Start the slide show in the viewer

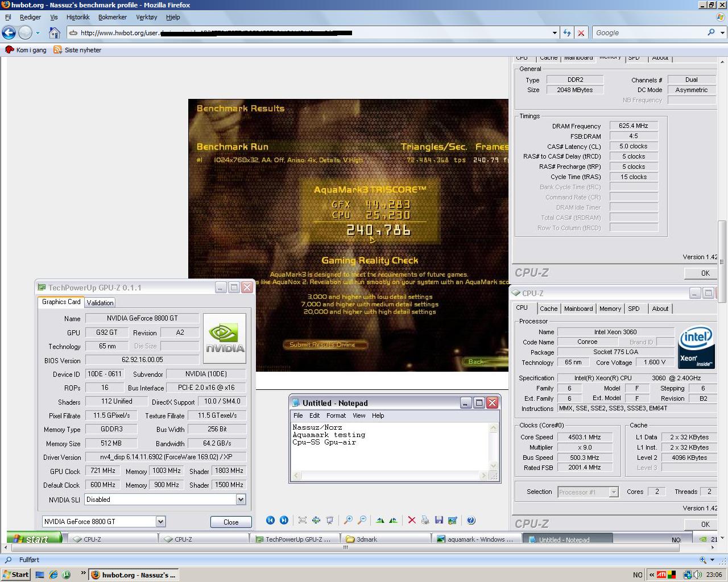coord(330,520)
